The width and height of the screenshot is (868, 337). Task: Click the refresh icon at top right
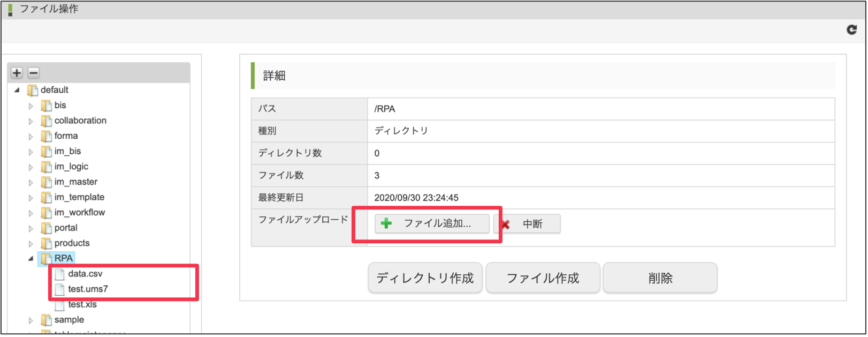point(851,30)
